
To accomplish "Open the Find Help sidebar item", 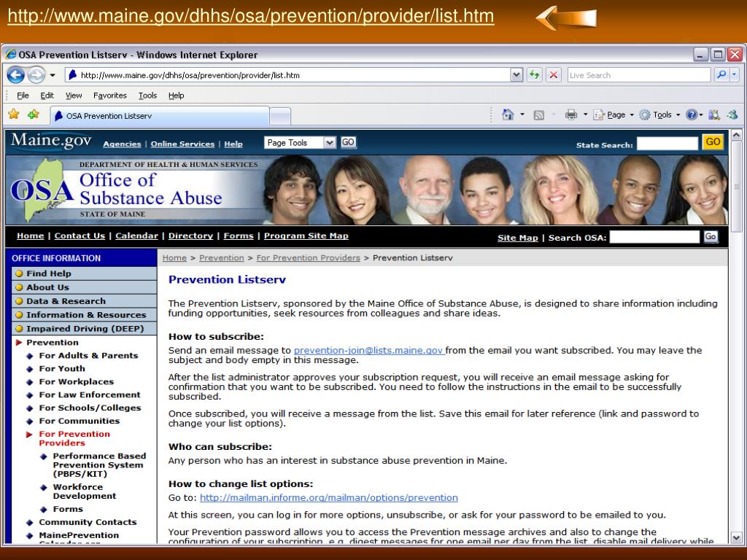I will [x=85, y=273].
